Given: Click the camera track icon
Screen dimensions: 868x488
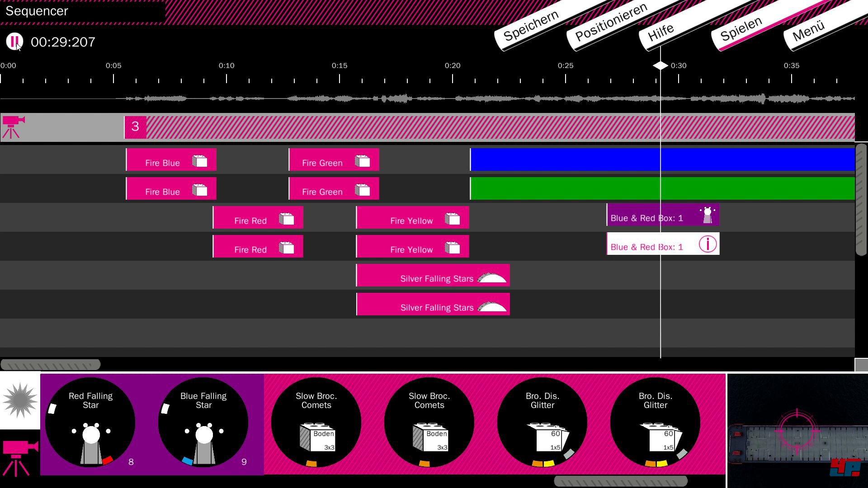Looking at the screenshot, I should click(14, 127).
